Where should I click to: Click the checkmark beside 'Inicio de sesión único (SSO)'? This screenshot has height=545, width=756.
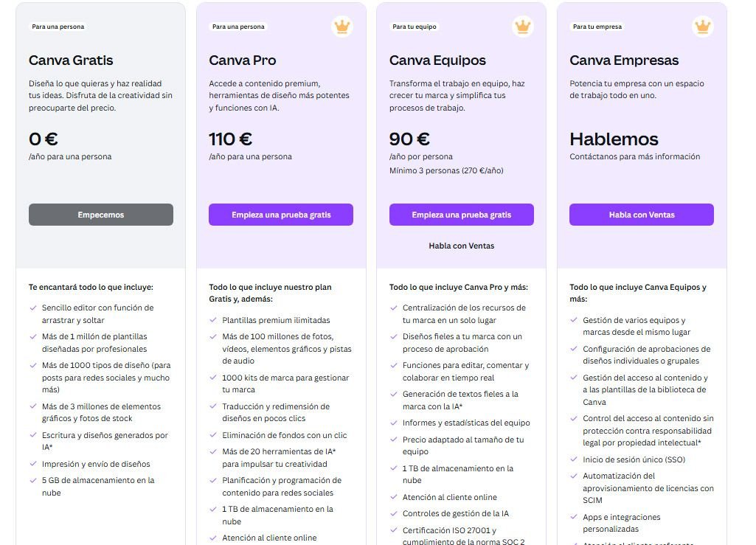pyautogui.click(x=573, y=459)
